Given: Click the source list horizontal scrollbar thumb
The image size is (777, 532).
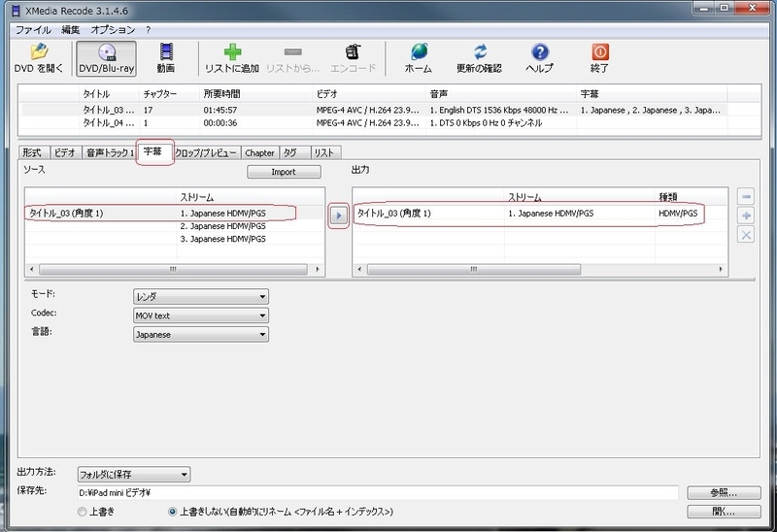Looking at the screenshot, I should (x=173, y=270).
